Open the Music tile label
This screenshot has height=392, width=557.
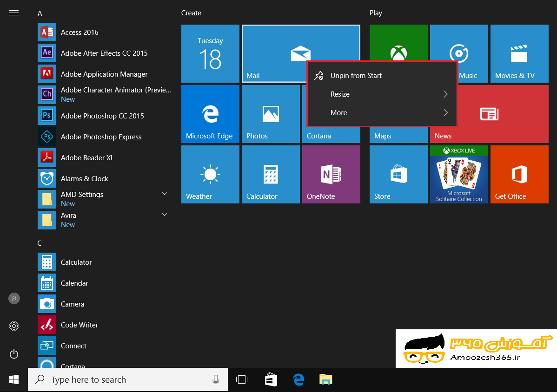[468, 76]
